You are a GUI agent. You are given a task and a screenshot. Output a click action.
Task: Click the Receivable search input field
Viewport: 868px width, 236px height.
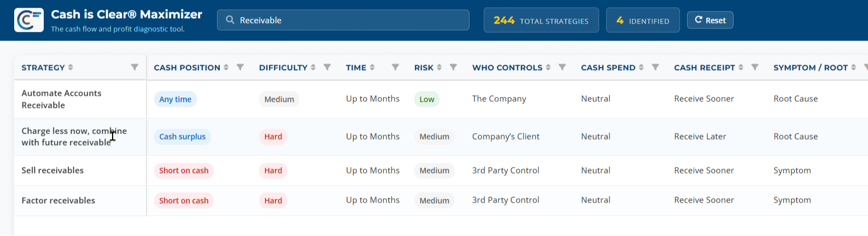click(343, 20)
